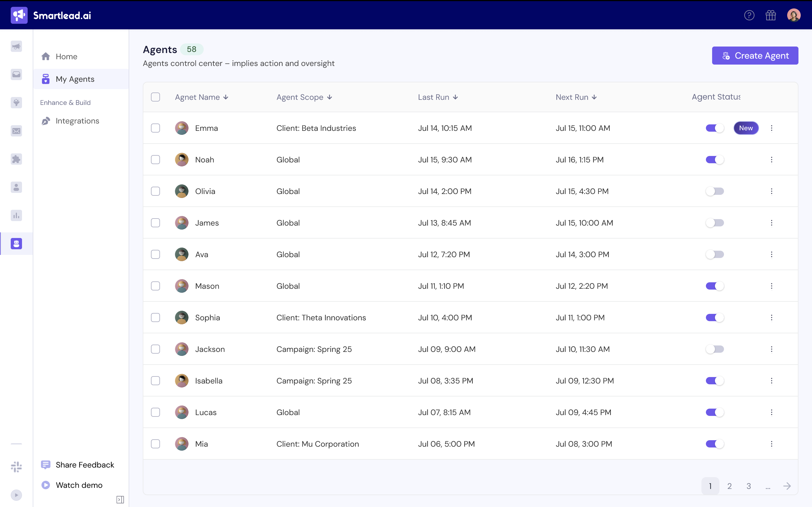Click the New badge on Emma row

pyautogui.click(x=746, y=128)
